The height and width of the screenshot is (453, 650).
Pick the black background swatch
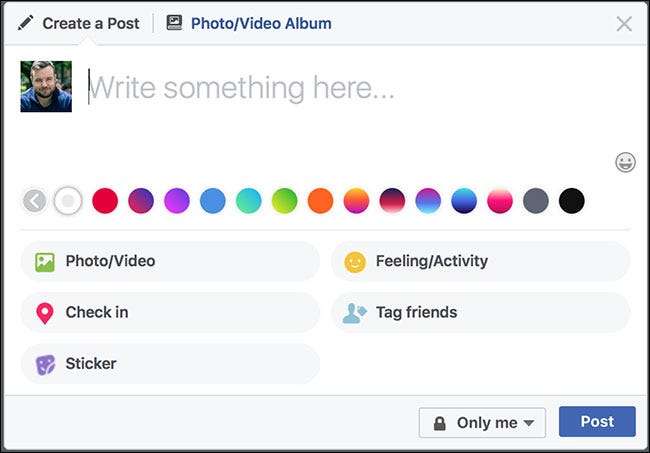tap(572, 201)
